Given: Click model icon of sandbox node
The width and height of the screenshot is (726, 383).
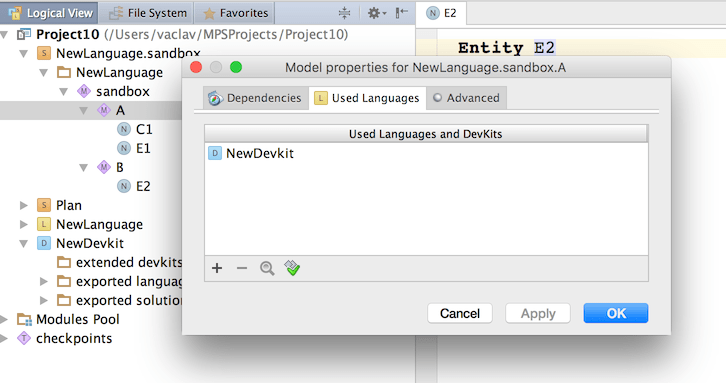Looking at the screenshot, I should click(x=84, y=91).
